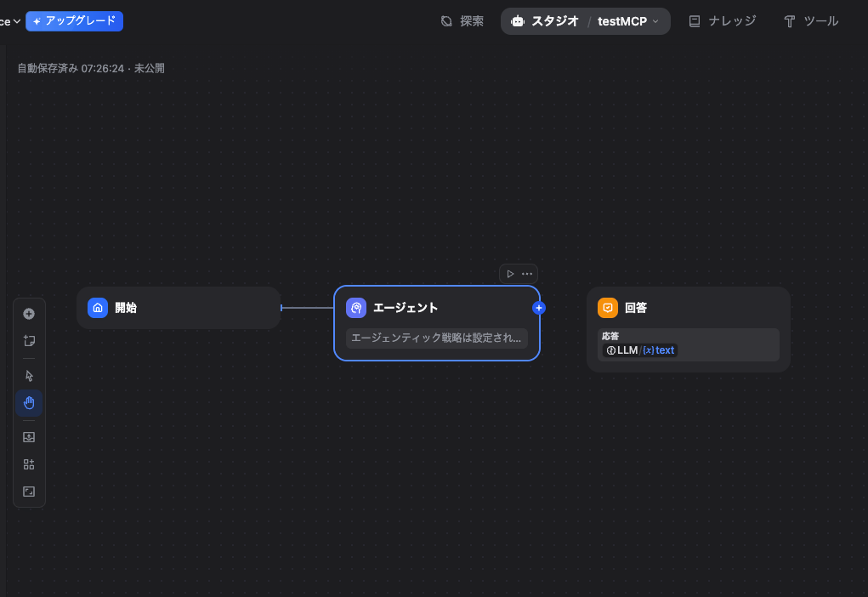Image resolution: width=868 pixels, height=597 pixels.
Task: Toggle maximize canvas icon
Action: coord(29,492)
